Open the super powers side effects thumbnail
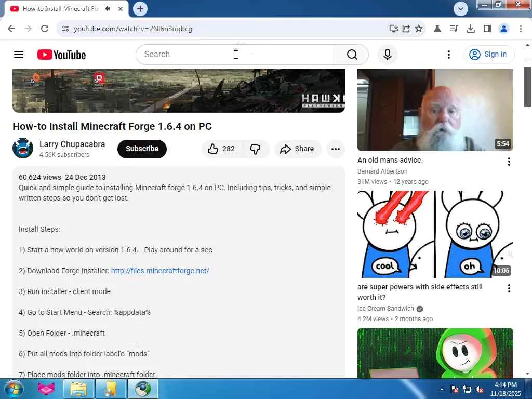 pyautogui.click(x=435, y=234)
